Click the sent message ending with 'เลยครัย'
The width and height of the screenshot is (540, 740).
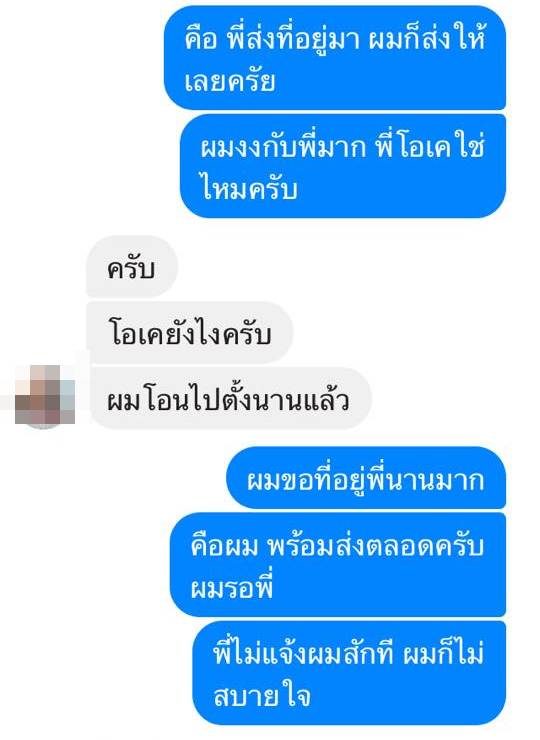[x=335, y=58]
